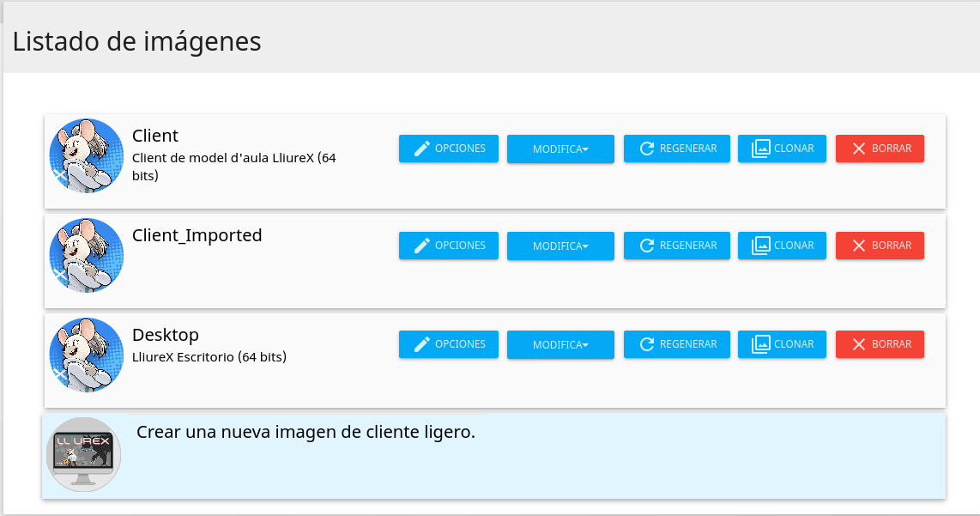
Task: Open the Modifica dropdown for Client
Action: [560, 149]
